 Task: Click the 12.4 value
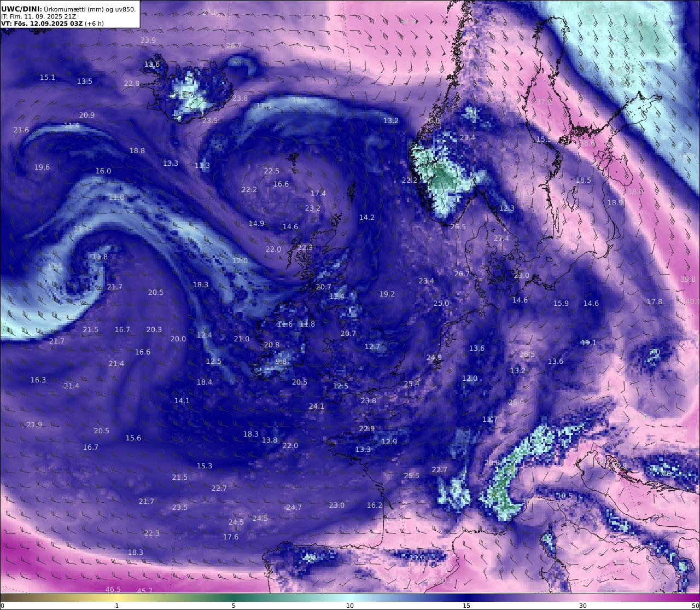click(205, 335)
